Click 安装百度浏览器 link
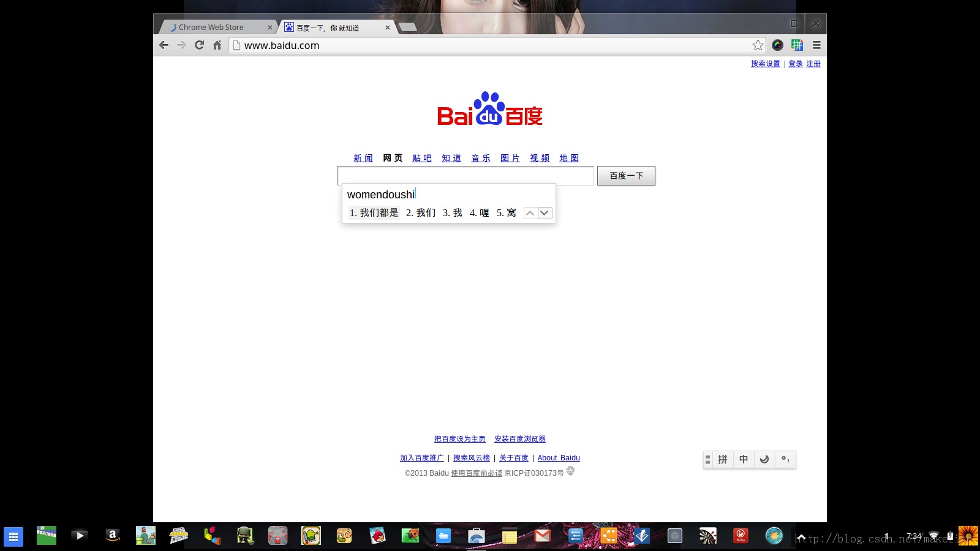The image size is (980, 551). pos(520,439)
